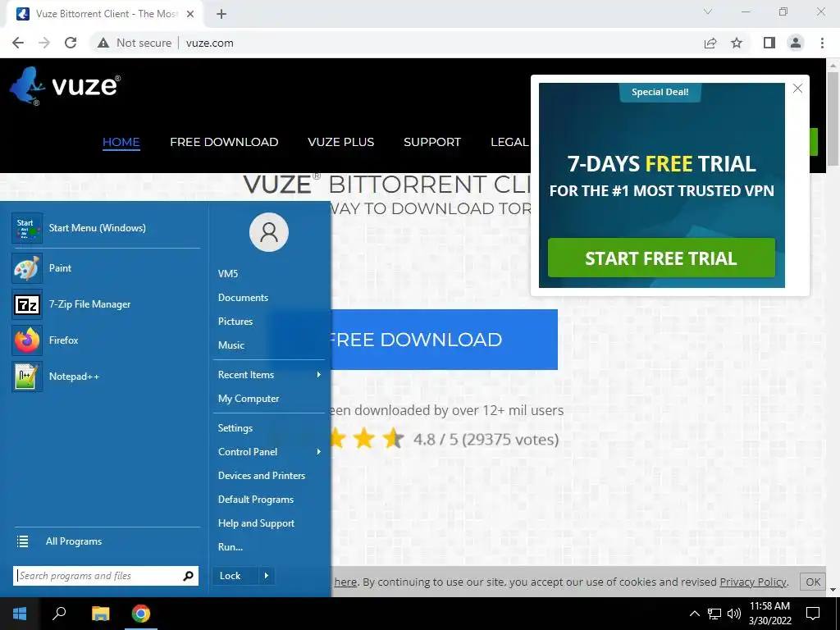Click the search magnifier in start menu

[188, 576]
